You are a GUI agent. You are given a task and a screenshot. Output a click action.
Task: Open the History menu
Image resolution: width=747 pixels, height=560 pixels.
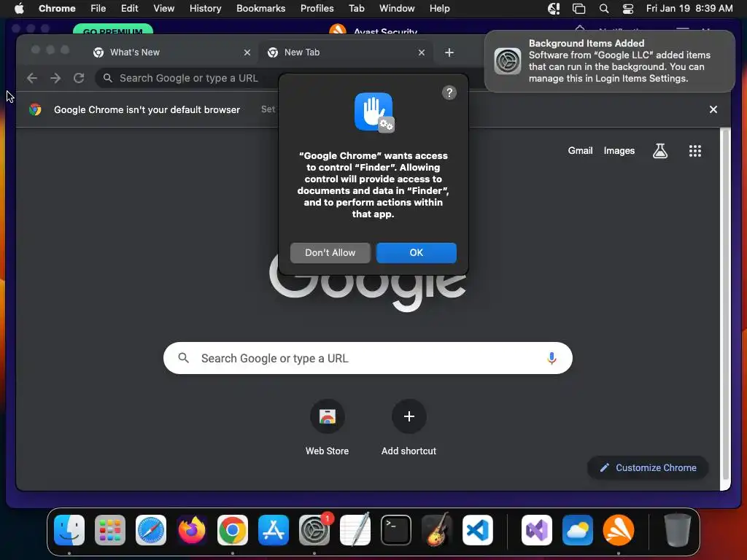pyautogui.click(x=205, y=8)
